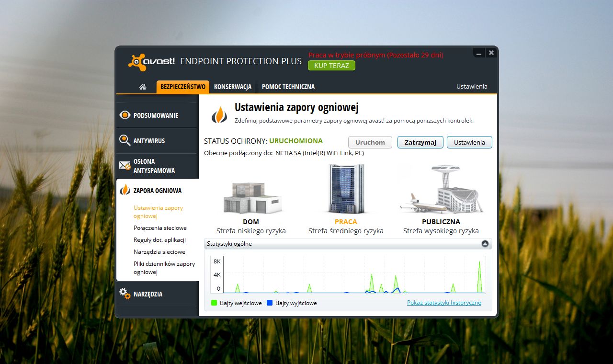The image size is (613, 364).
Task: Click the Podsumowanie eye icon
Action: (x=125, y=115)
